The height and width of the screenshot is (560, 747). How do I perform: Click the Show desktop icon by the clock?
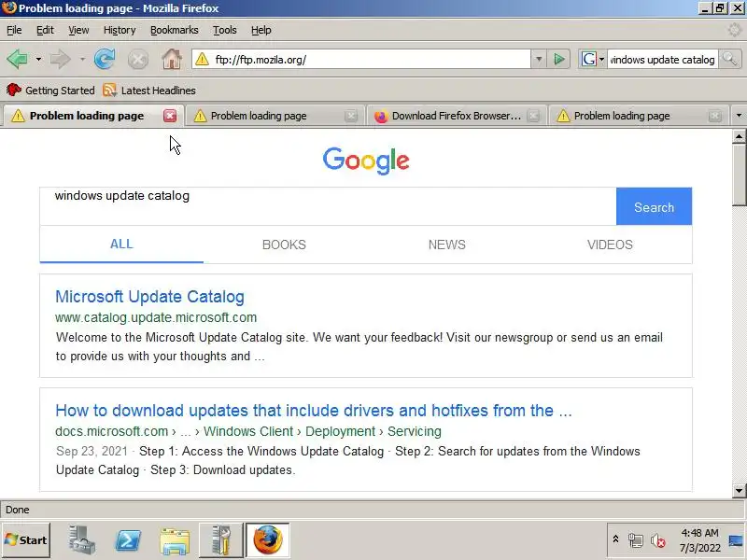(737, 540)
